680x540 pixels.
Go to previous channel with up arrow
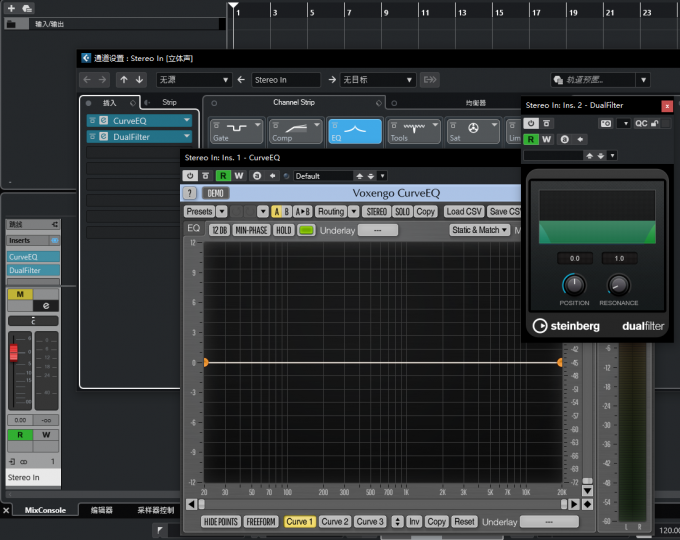(124, 80)
